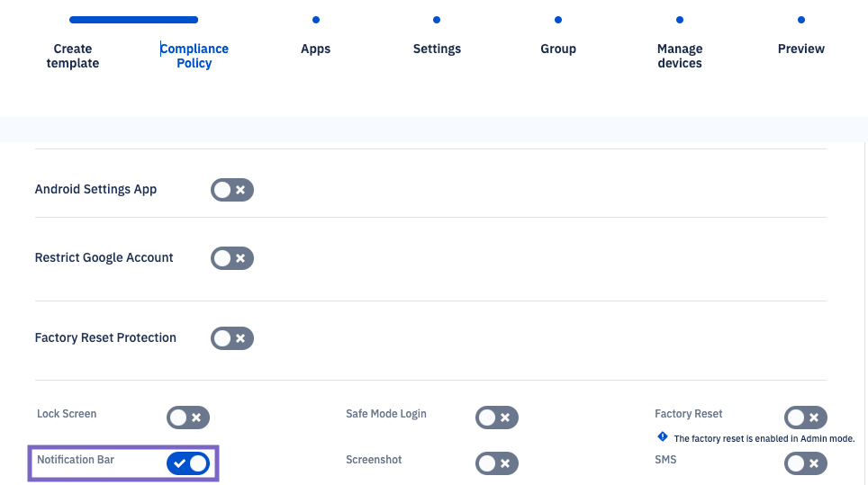
Task: Open the Manage devices step
Action: pyautogui.click(x=680, y=56)
